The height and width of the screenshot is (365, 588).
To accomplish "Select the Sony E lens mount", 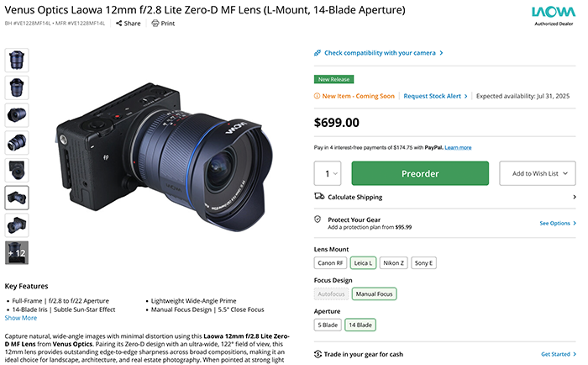I will click(x=423, y=263).
